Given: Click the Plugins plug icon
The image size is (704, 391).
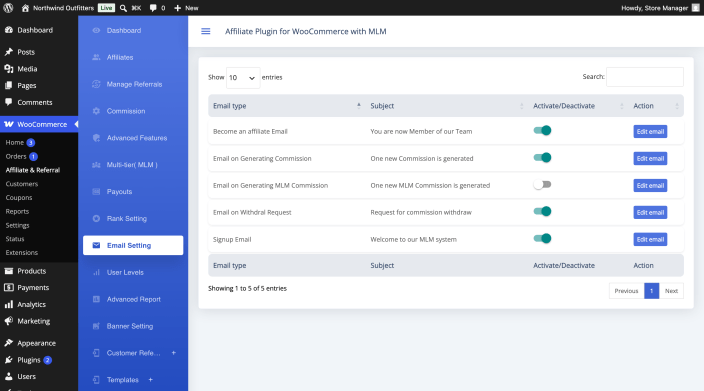Looking at the screenshot, I should pos(9,360).
